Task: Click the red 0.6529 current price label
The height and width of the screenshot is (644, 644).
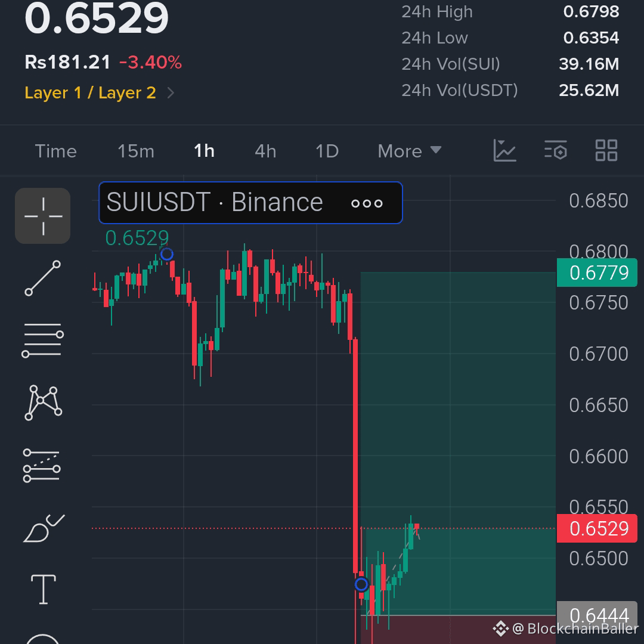Action: coord(597,528)
